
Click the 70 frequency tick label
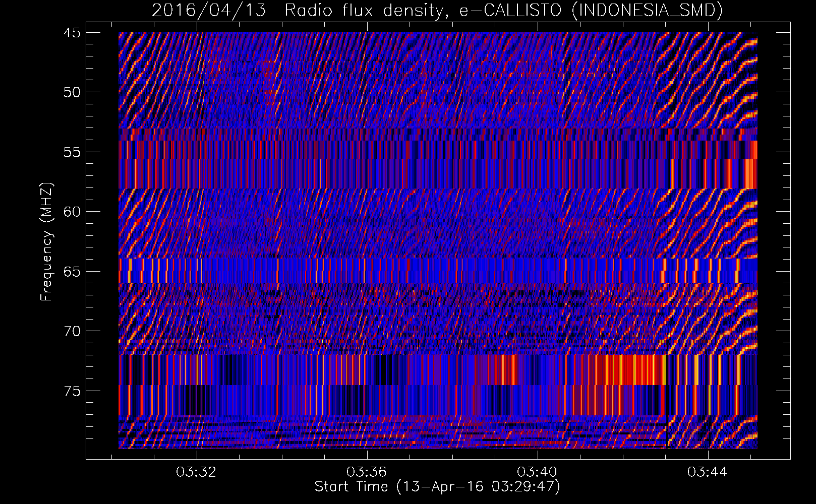72,331
